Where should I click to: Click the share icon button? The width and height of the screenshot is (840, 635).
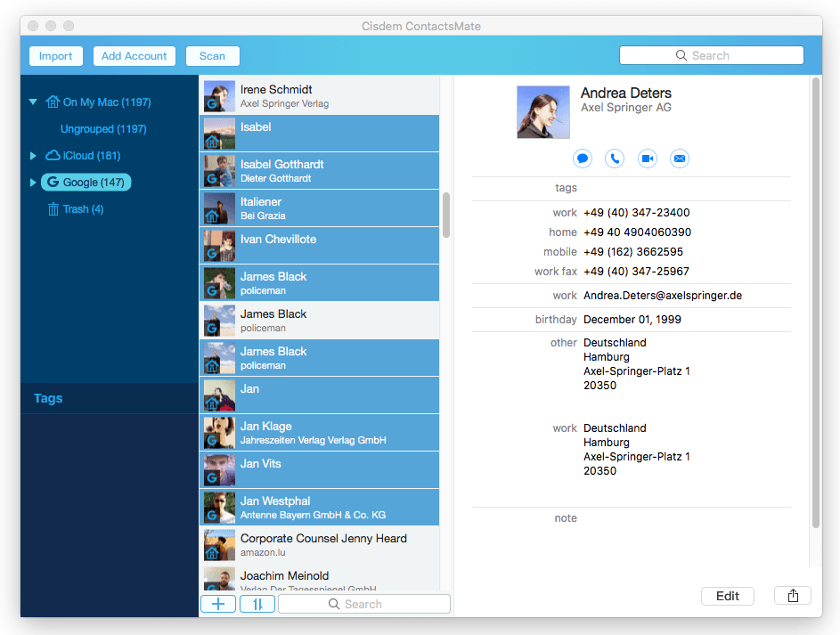point(793,596)
